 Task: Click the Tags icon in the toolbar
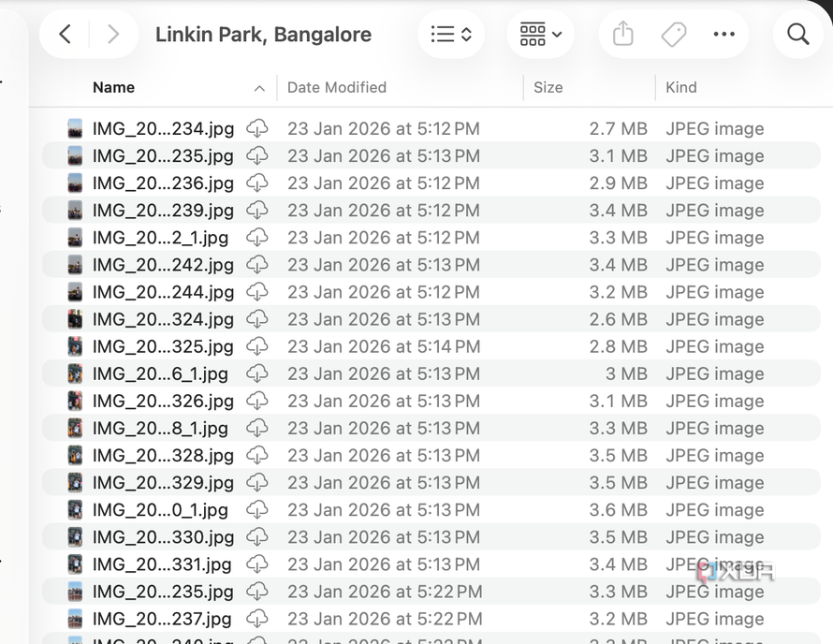[x=674, y=35]
